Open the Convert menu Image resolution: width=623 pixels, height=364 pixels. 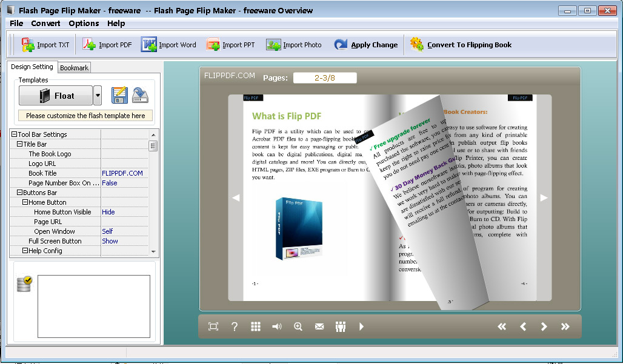point(45,24)
